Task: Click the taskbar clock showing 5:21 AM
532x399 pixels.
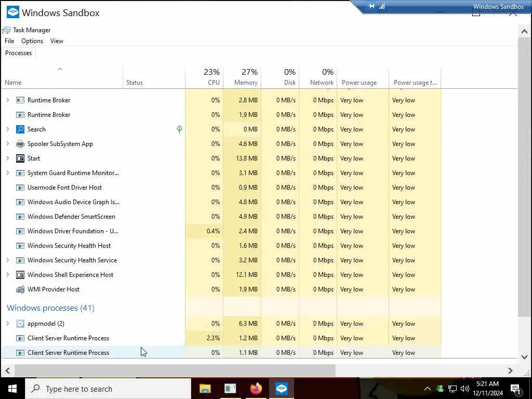Action: [x=488, y=389]
